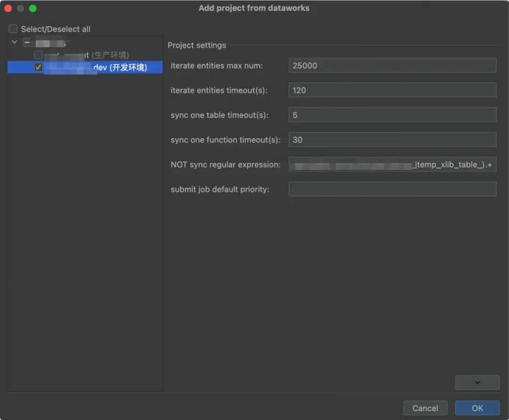The image size is (509, 420).
Task: Close the dialog with the red button
Action: (8, 8)
